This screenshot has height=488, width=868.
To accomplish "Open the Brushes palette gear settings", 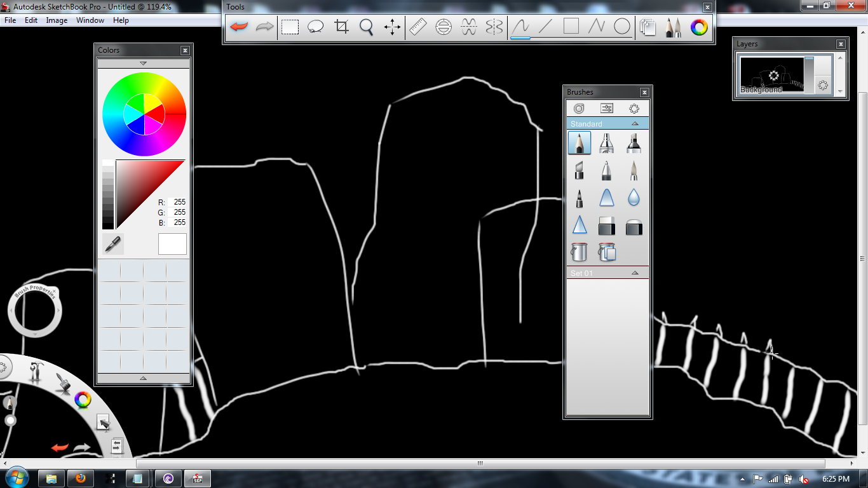I will tap(634, 109).
